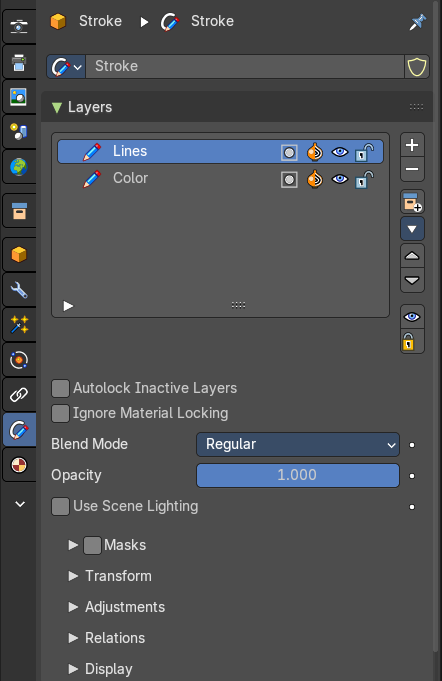Click the Opacity slider
This screenshot has width=442, height=681.
(x=298, y=476)
